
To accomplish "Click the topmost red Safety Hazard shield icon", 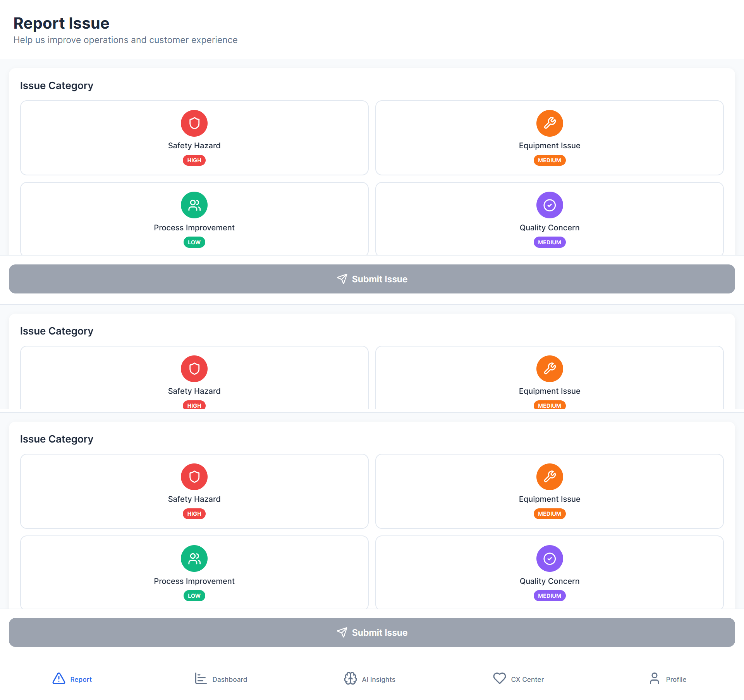I will (194, 124).
